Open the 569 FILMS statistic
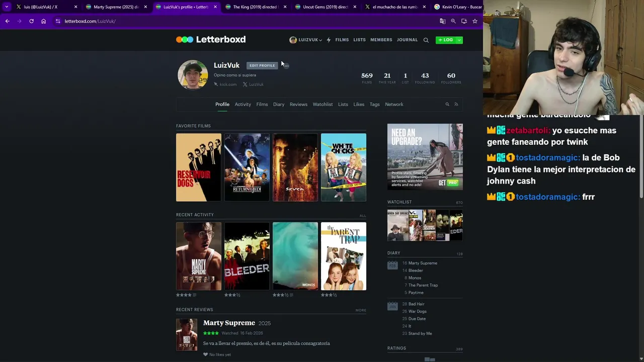The image size is (644, 362). [x=367, y=78]
